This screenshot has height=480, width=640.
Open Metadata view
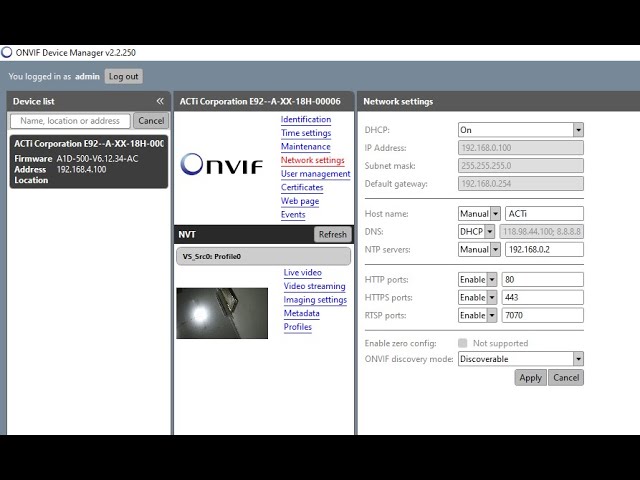pos(301,313)
